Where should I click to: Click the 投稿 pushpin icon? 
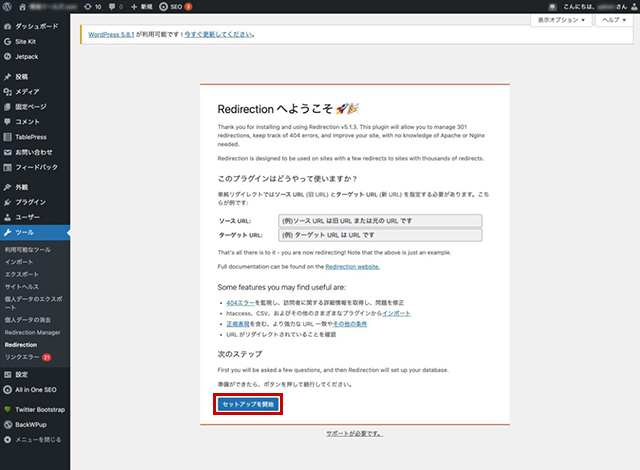click(7, 76)
